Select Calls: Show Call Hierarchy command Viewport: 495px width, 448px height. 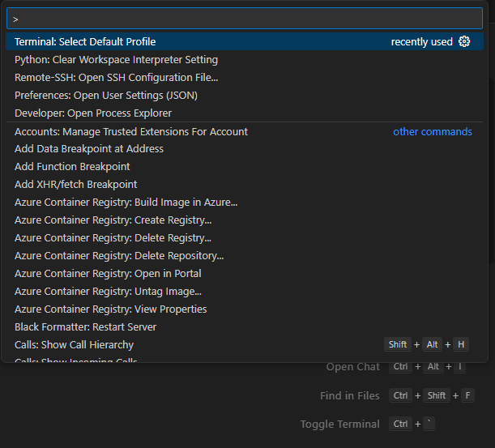click(245, 345)
